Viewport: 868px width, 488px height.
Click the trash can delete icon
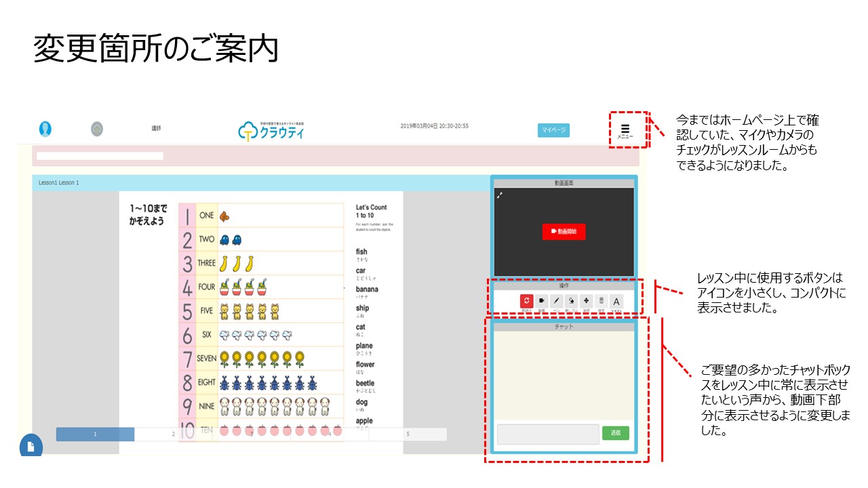[x=601, y=301]
